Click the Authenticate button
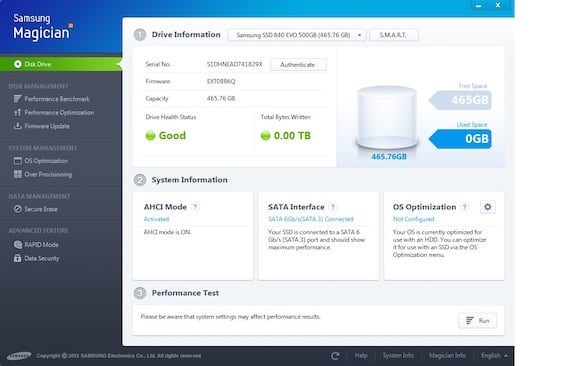 tap(298, 65)
